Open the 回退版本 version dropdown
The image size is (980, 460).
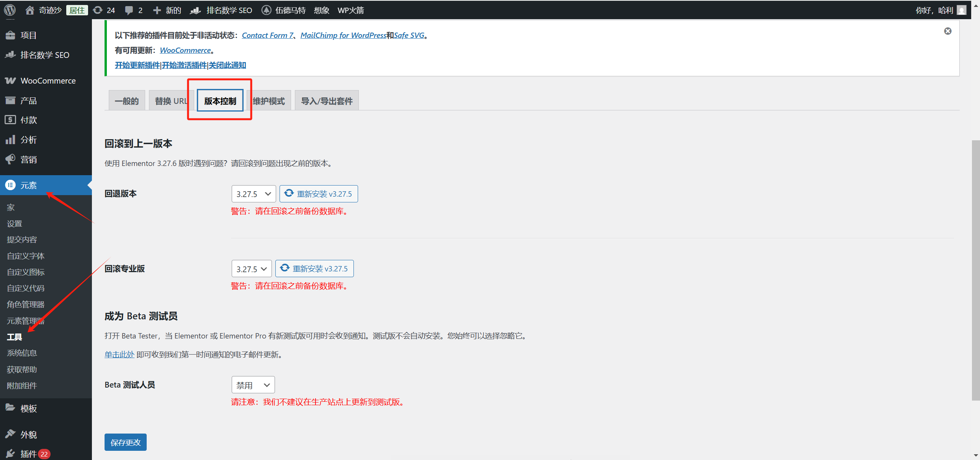pos(253,194)
